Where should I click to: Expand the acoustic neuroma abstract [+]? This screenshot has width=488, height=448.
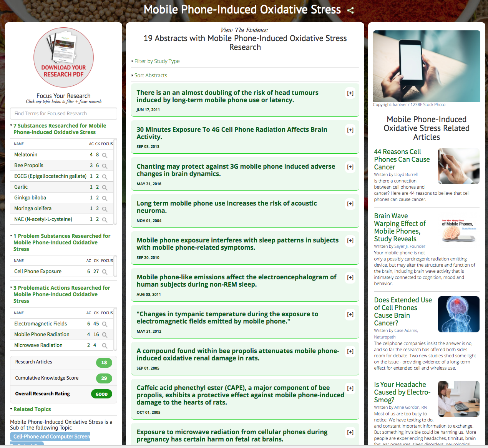coord(350,204)
